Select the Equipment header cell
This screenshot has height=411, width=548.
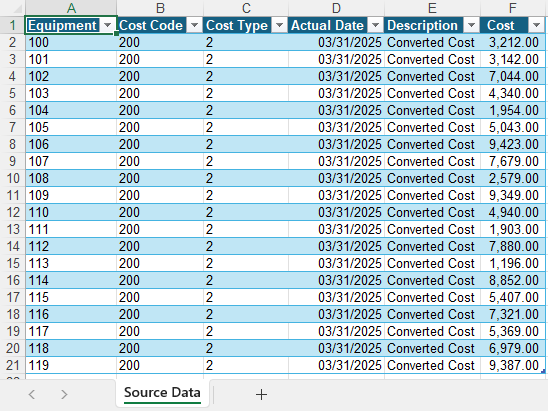click(x=63, y=25)
